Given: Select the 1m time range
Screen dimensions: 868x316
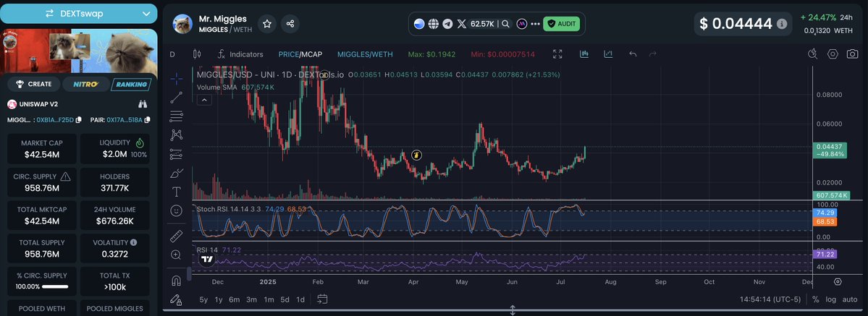Looking at the screenshot, I should [269, 299].
